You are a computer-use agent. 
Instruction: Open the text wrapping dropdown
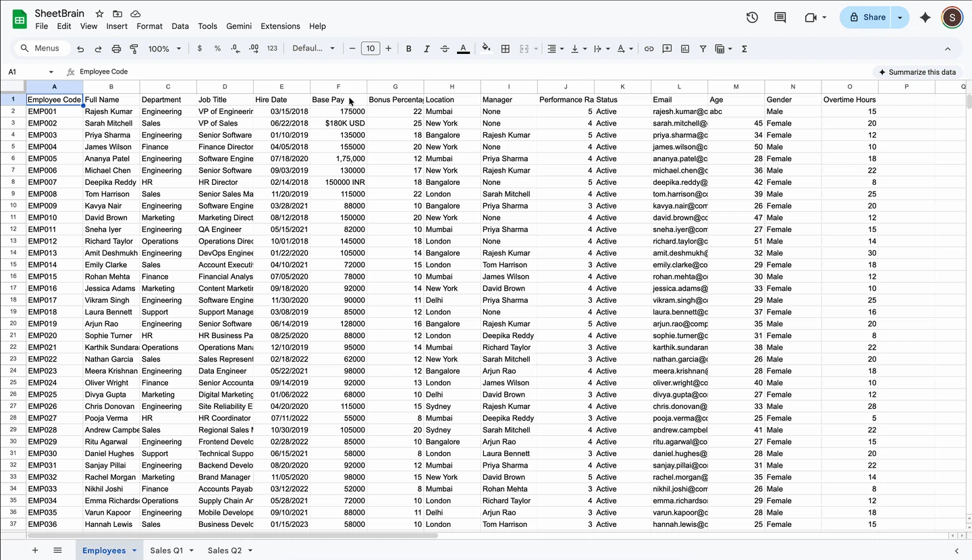point(601,49)
